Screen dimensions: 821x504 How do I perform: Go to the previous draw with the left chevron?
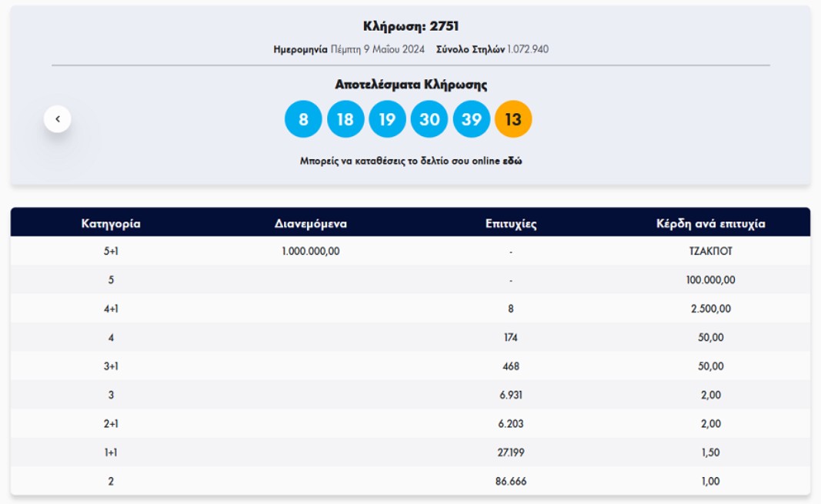(58, 118)
